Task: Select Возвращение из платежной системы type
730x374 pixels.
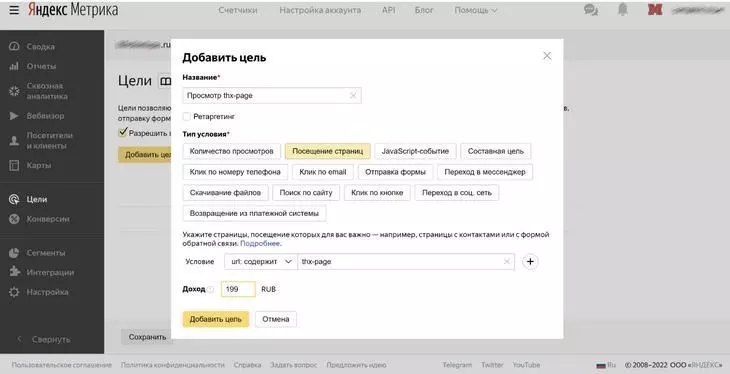Action: (x=254, y=213)
